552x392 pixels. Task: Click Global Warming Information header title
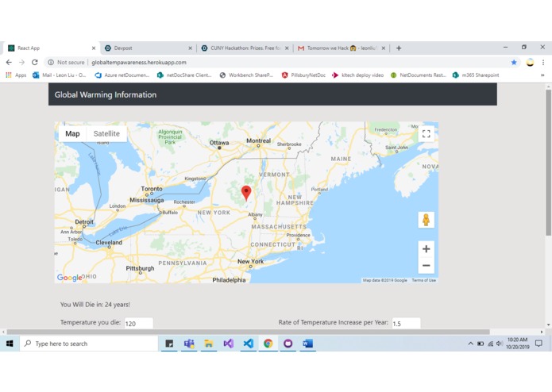[x=106, y=94]
